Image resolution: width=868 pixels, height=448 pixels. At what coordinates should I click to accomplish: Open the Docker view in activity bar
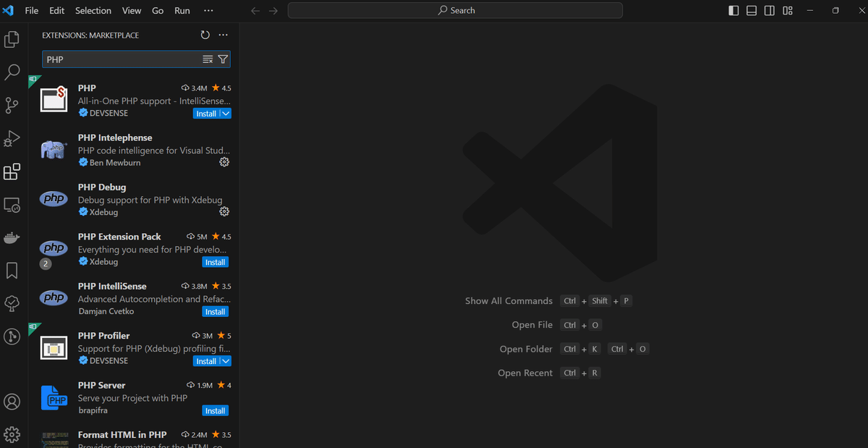pos(12,238)
